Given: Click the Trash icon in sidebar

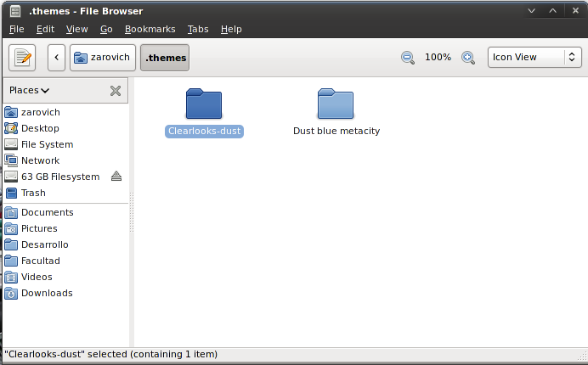Looking at the screenshot, I should point(11,193).
